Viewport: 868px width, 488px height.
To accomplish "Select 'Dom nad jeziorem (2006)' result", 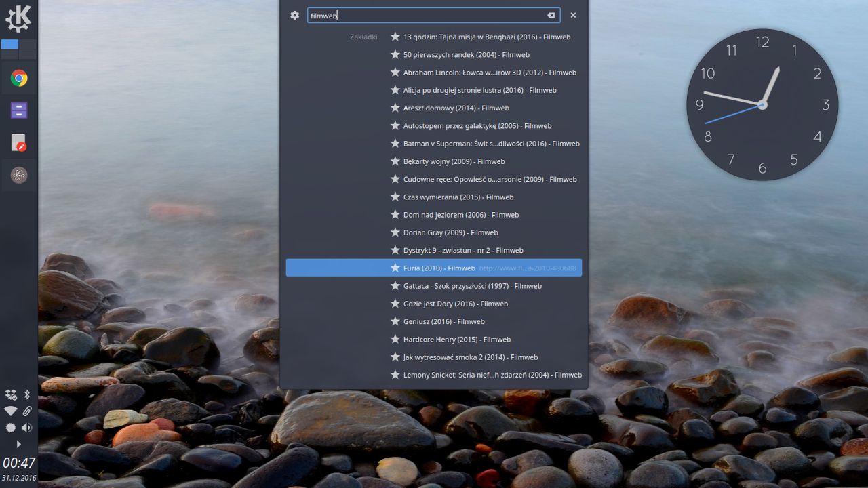I will tap(434, 215).
